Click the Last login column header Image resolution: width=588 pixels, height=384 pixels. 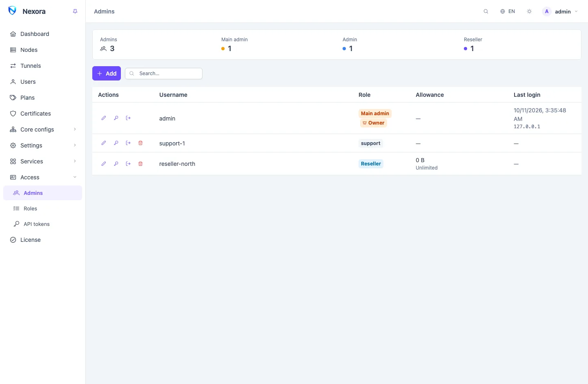527,95
